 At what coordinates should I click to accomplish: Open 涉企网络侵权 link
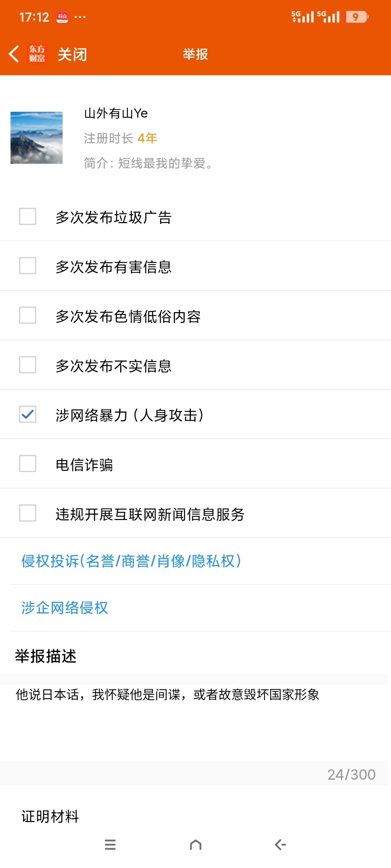[x=65, y=608]
